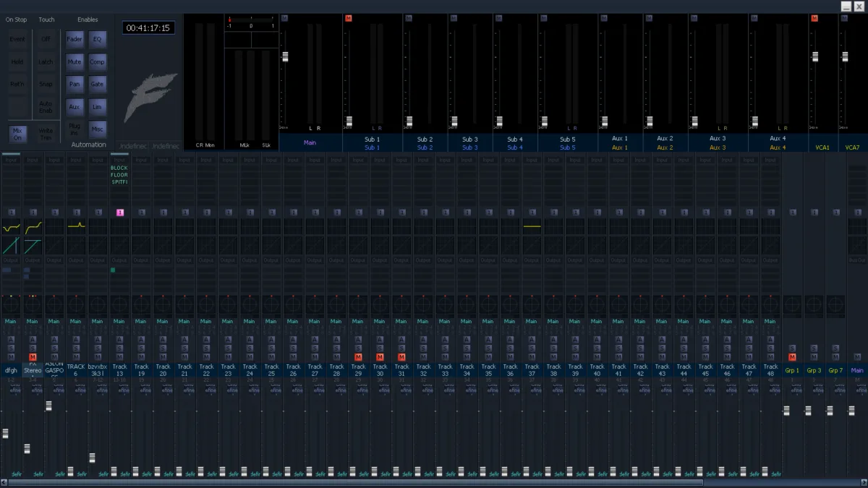Toggle the EQ automation enable
This screenshot has height=488, width=868.
pos(97,39)
